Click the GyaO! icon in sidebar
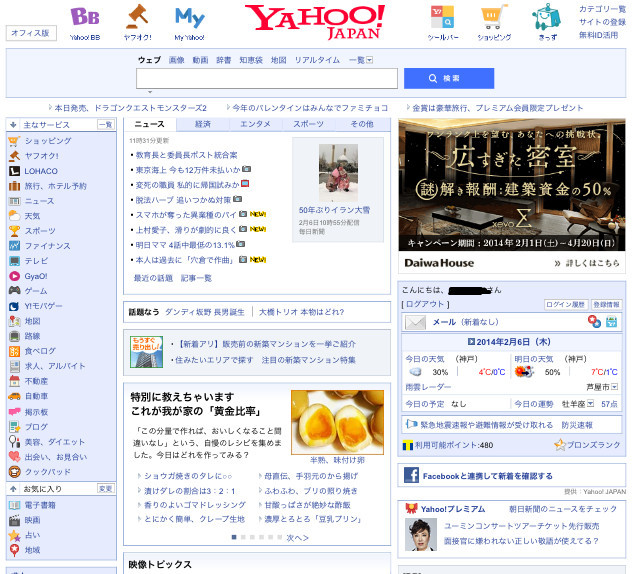 pos(14,275)
